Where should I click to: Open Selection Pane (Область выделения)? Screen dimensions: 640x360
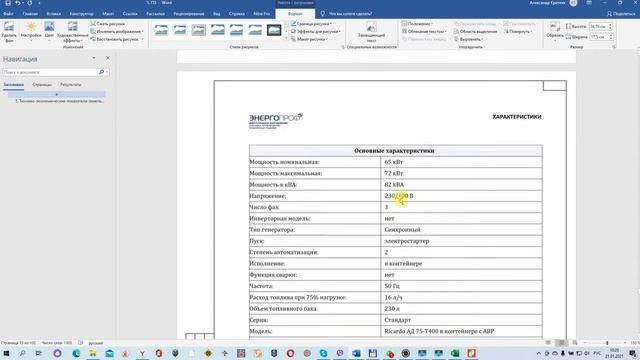[476, 31]
